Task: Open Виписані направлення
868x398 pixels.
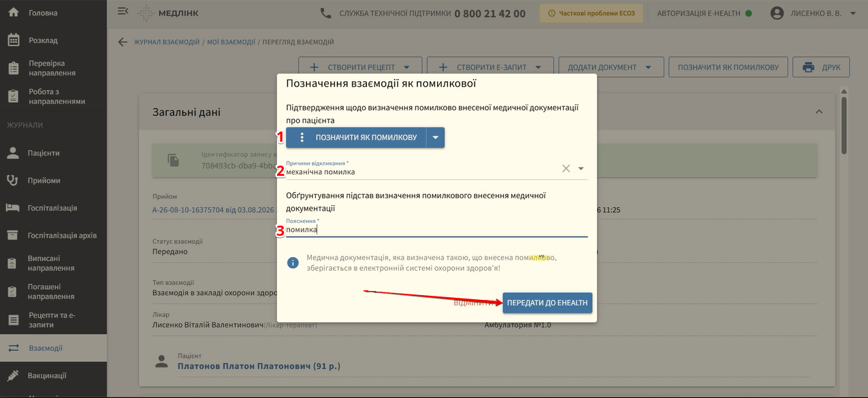Action: pos(53,263)
